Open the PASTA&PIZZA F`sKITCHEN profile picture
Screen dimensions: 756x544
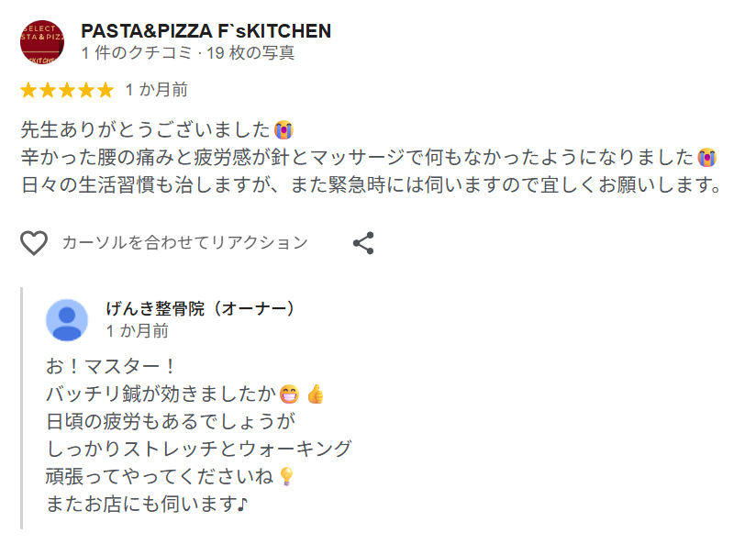coord(41,42)
